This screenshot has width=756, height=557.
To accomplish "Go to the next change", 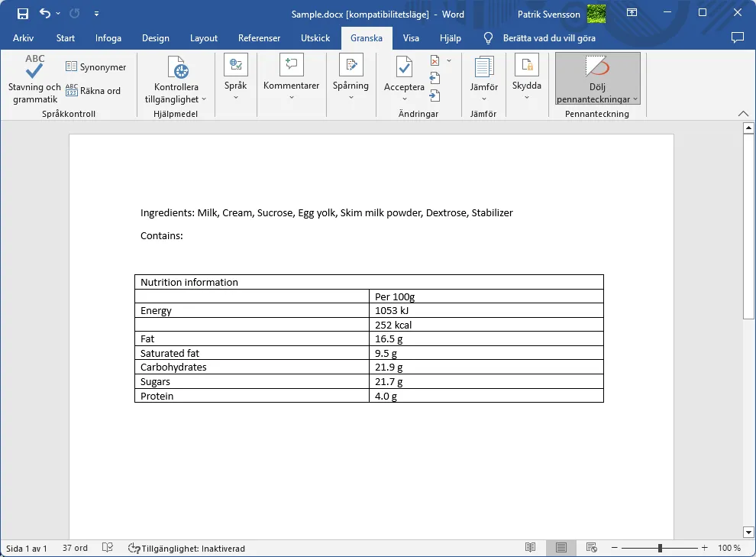I will pos(435,96).
